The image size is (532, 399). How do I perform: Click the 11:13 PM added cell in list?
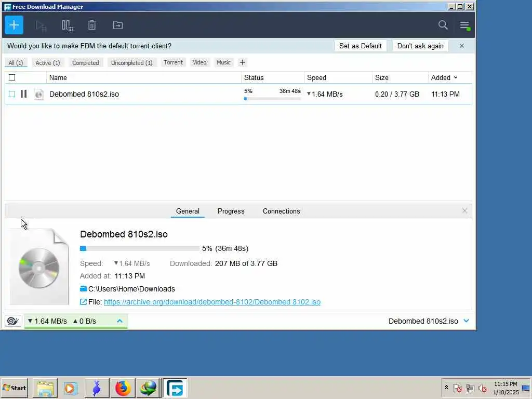coord(445,94)
